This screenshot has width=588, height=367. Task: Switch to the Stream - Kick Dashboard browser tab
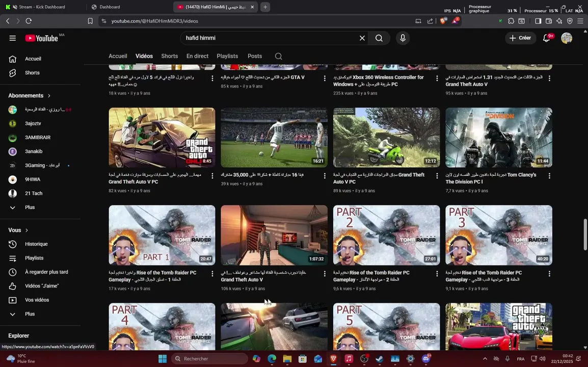click(41, 7)
